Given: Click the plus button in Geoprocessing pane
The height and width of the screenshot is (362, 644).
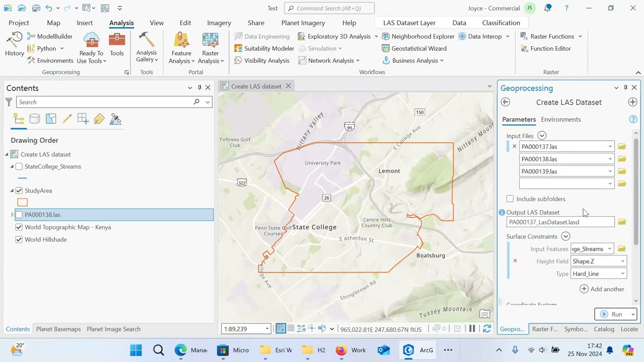Looking at the screenshot, I should pos(632,102).
